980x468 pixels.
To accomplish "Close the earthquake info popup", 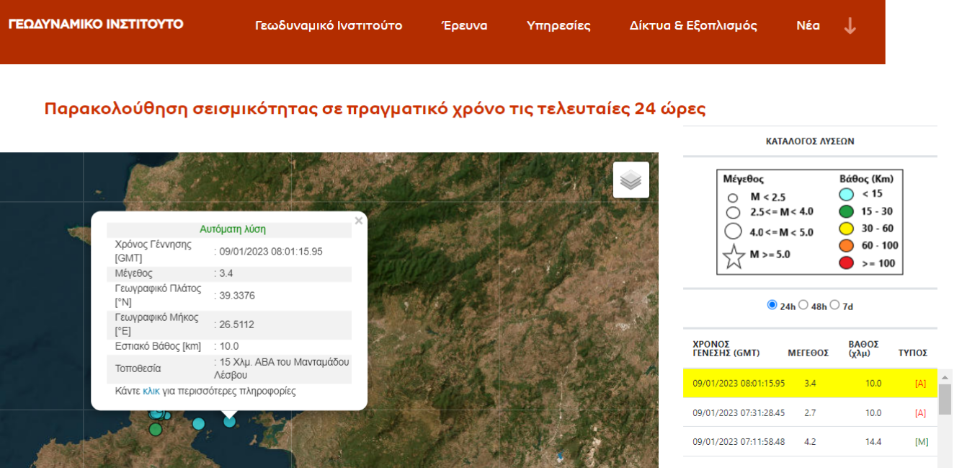I will [358, 221].
